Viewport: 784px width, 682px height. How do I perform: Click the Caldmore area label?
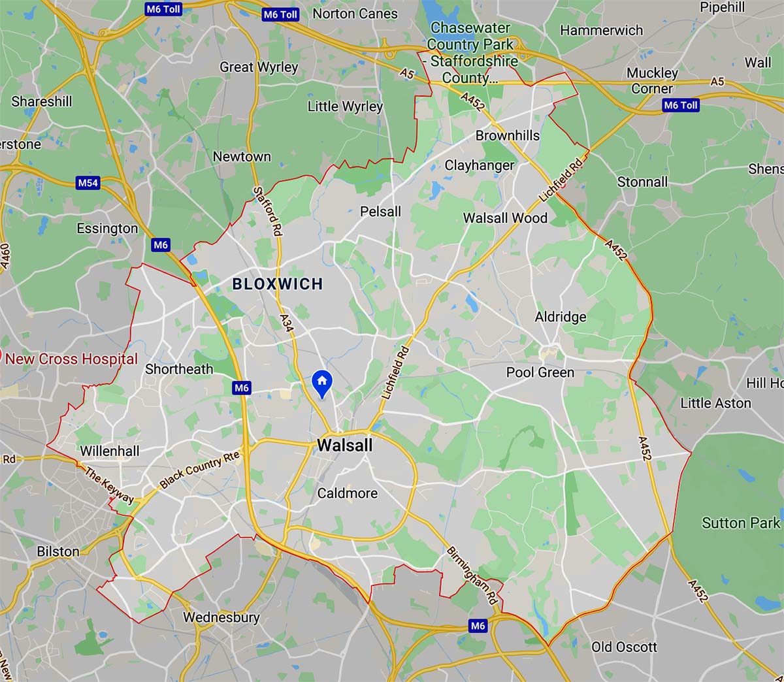tap(348, 493)
